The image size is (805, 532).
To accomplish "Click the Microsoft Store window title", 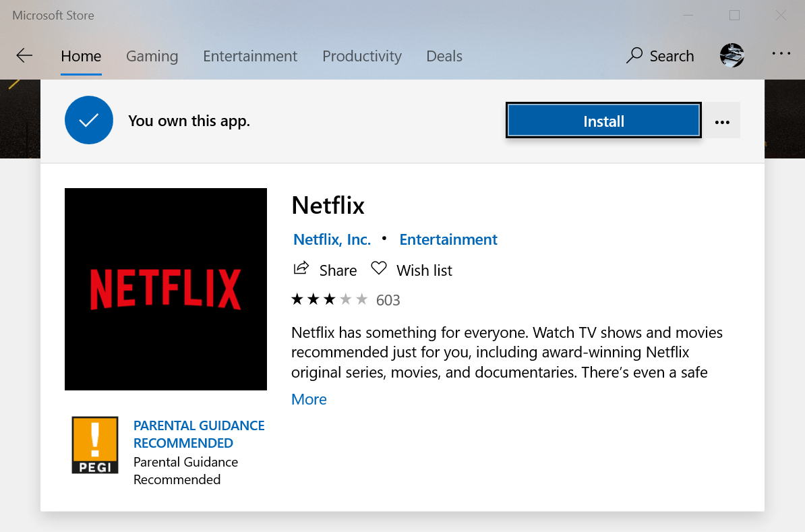I will 53,16.
